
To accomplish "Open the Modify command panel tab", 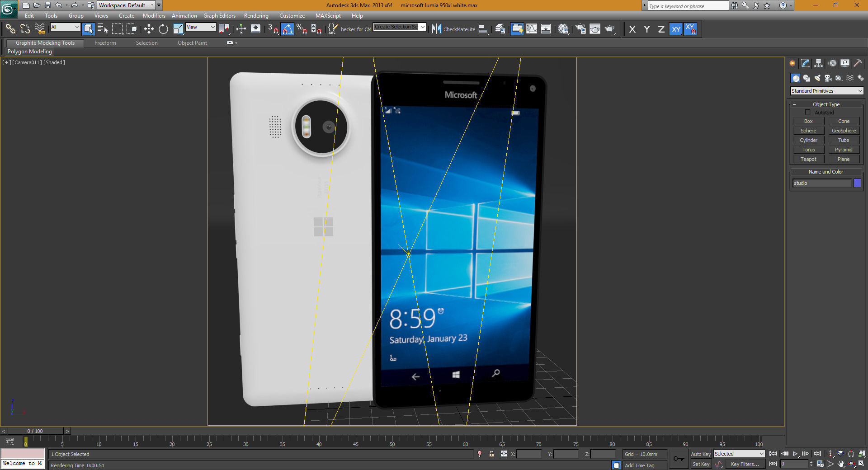I will pos(805,63).
